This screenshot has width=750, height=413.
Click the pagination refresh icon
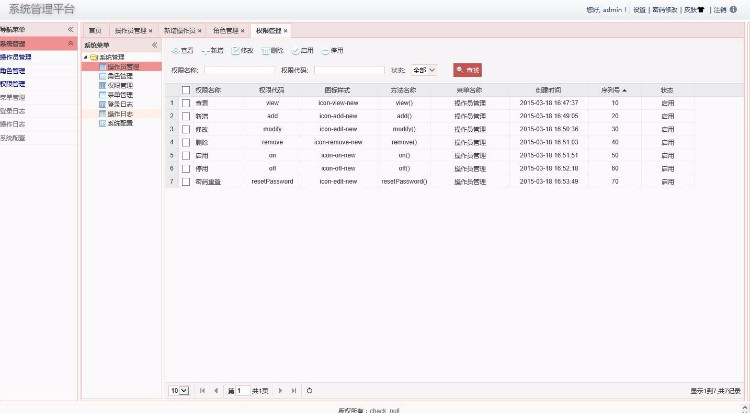(309, 391)
